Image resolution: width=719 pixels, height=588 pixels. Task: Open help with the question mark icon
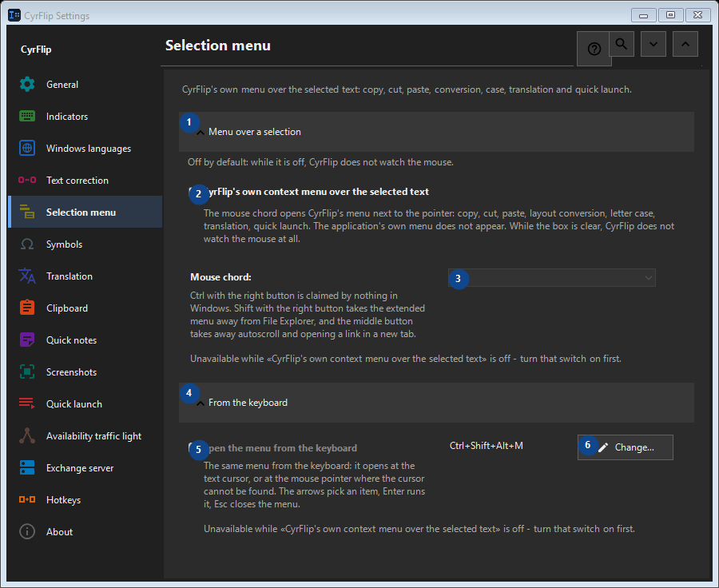594,49
